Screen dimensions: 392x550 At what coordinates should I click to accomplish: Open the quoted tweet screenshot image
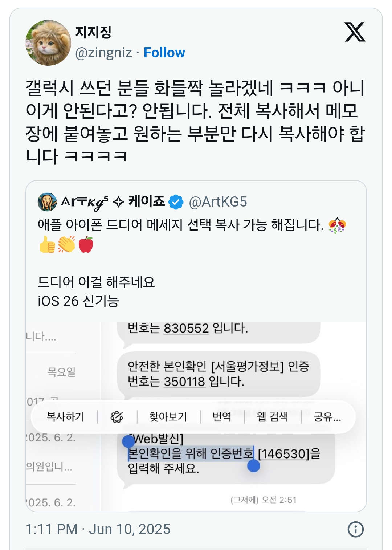click(196, 417)
